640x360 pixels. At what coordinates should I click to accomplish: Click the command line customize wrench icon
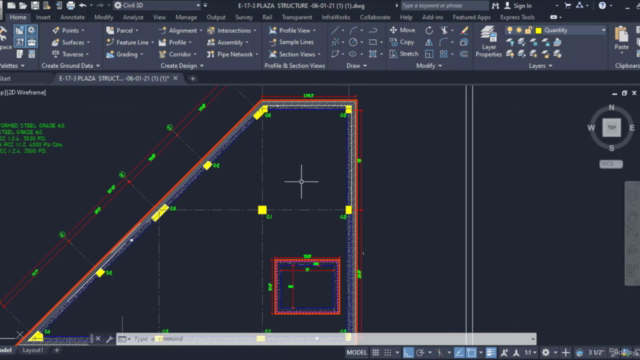tap(109, 339)
